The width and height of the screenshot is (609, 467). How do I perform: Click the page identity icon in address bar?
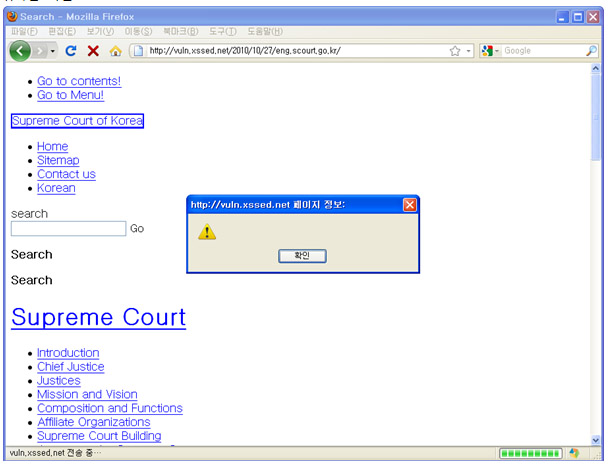138,51
